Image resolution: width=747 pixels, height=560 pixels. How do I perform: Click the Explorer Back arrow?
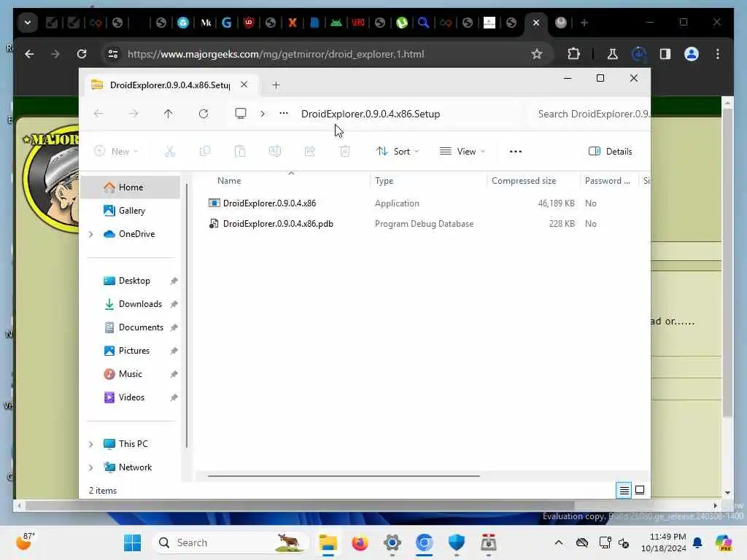click(x=98, y=114)
